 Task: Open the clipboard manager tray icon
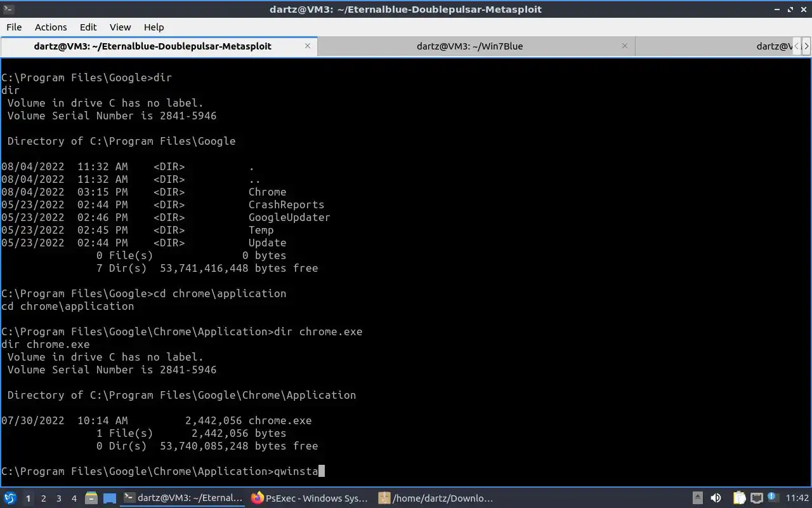[739, 498]
